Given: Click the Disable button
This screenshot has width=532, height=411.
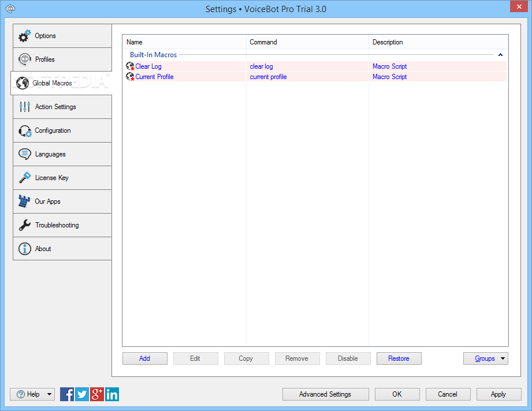Looking at the screenshot, I should point(348,358).
